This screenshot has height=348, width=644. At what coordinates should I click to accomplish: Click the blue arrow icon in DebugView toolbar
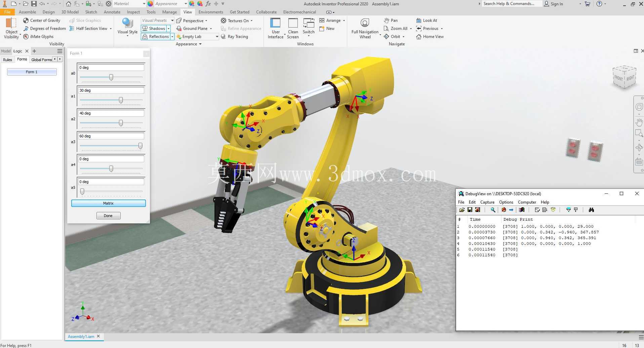click(x=511, y=210)
